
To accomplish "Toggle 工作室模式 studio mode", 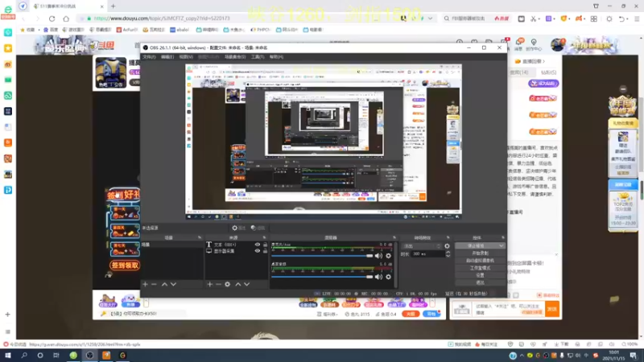I will pyautogui.click(x=480, y=268).
